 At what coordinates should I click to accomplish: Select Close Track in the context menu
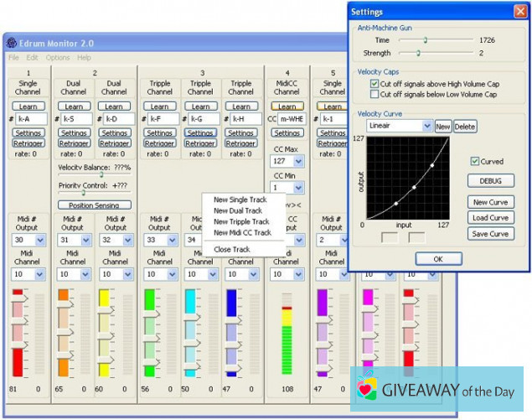tap(231, 249)
